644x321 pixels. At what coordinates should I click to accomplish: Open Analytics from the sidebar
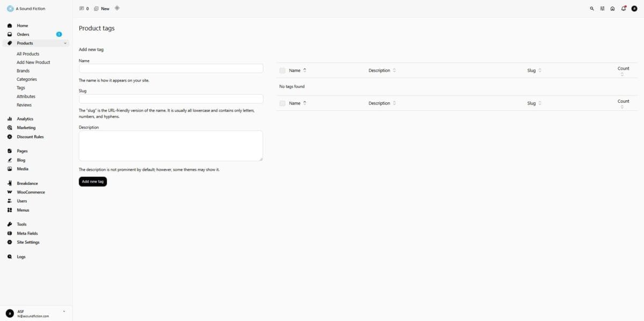point(25,119)
